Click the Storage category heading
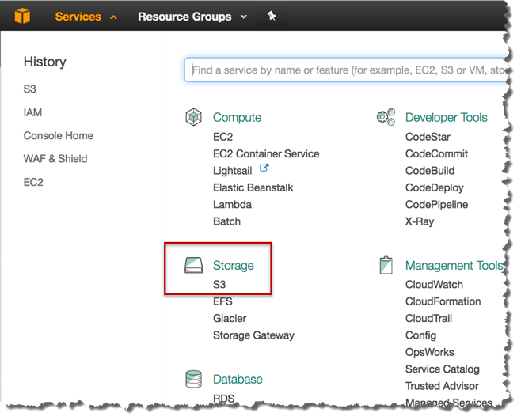The image size is (521, 420). click(x=234, y=266)
